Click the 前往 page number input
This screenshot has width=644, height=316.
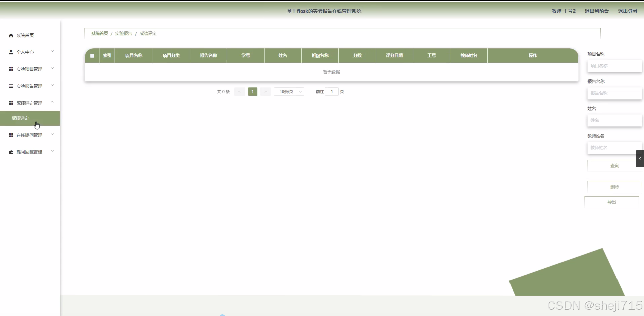click(332, 92)
